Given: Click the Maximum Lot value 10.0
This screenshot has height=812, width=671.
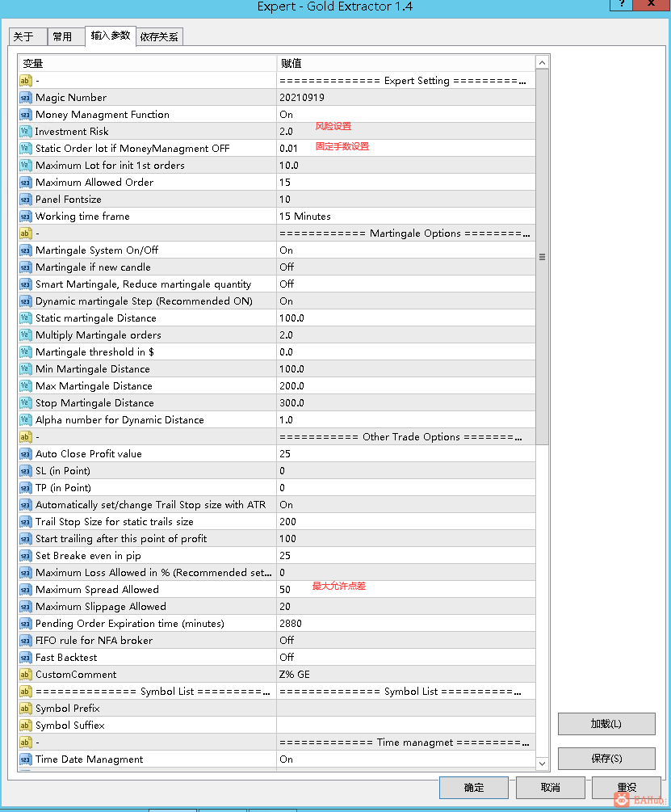Looking at the screenshot, I should 289,166.
